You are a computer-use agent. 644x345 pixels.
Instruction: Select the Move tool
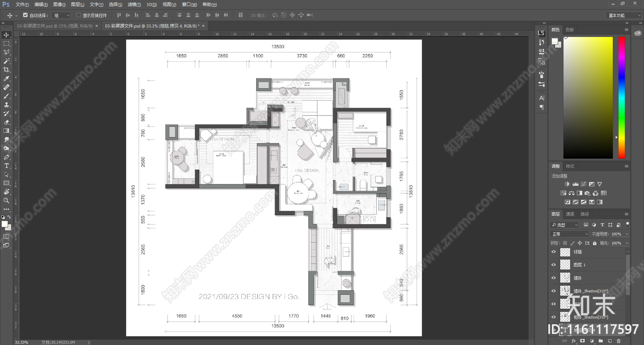coord(6,35)
